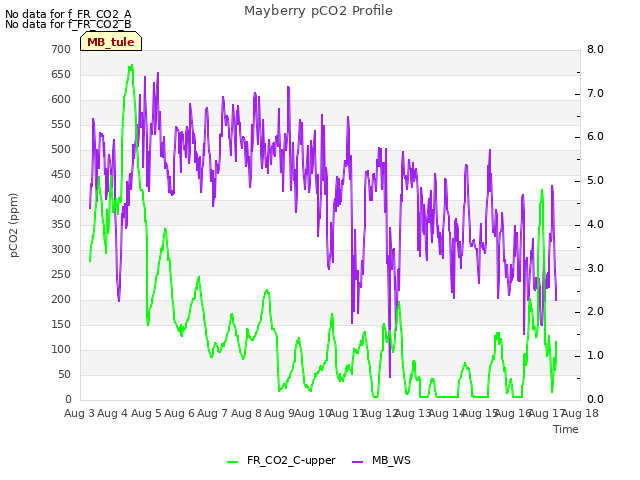Click the Aug 5 x-axis tick label
The width and height of the screenshot is (640, 480).
146,413
